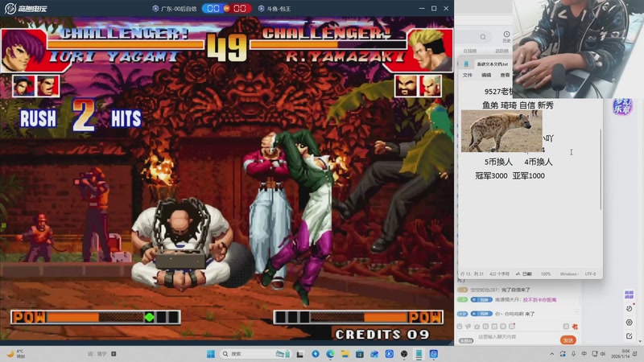
Task: Click player one health bar
Action: 126,44
